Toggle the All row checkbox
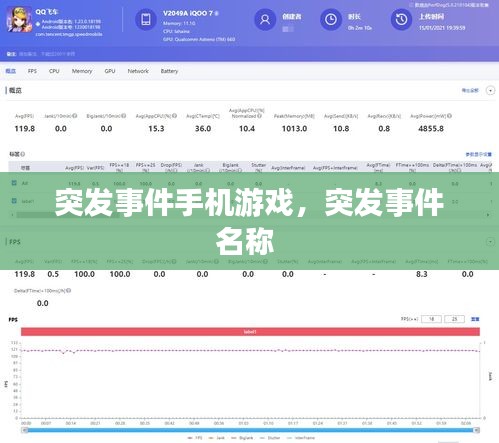 click(14, 183)
